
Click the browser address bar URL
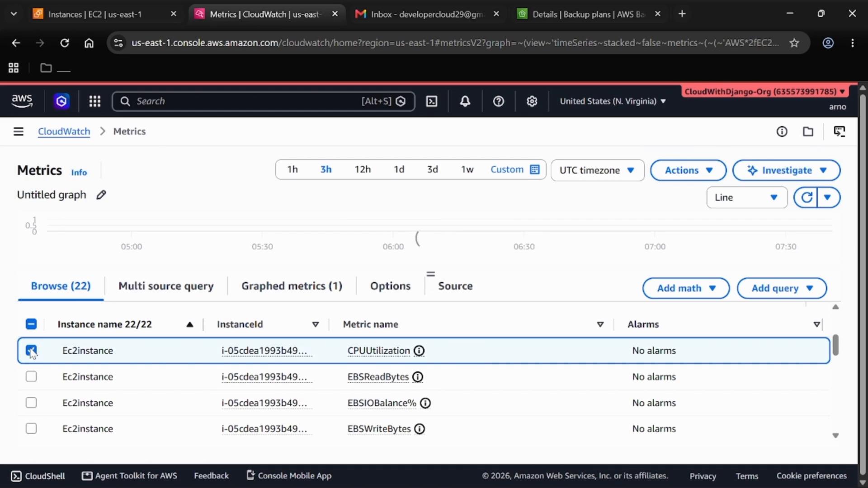(455, 43)
